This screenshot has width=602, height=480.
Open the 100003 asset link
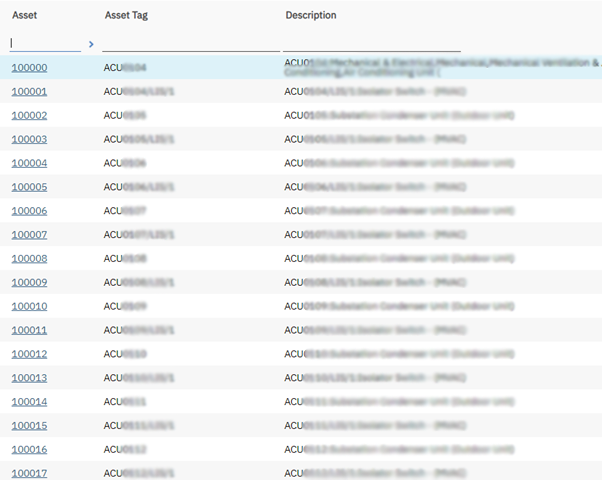coord(29,140)
